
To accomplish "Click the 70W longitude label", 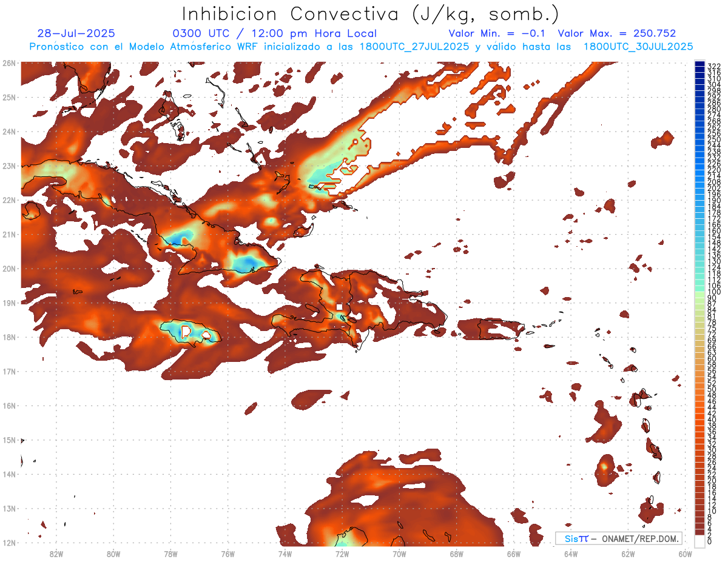I will [399, 554].
